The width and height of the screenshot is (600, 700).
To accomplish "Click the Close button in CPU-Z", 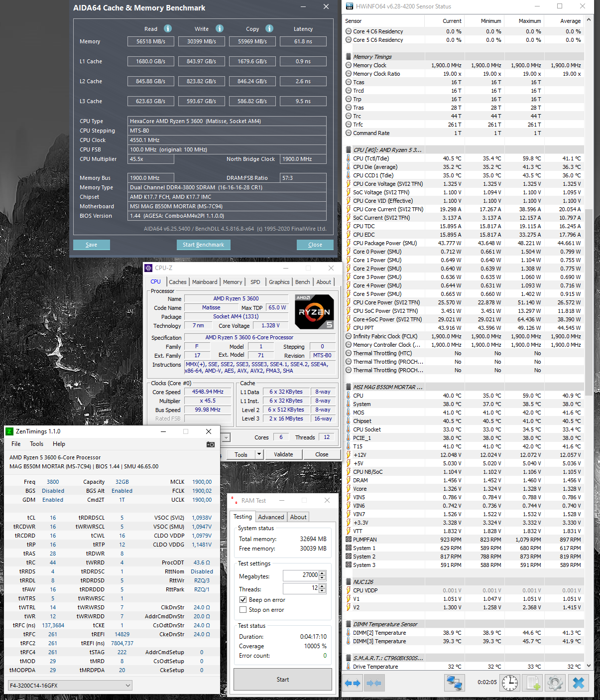I will coord(322,454).
